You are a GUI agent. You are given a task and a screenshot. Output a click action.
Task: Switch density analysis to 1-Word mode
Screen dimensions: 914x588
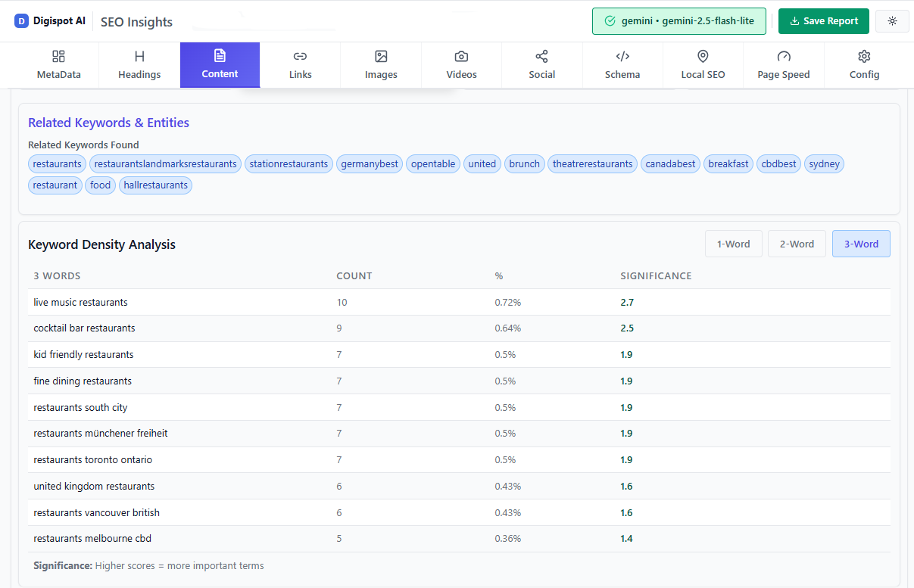733,244
